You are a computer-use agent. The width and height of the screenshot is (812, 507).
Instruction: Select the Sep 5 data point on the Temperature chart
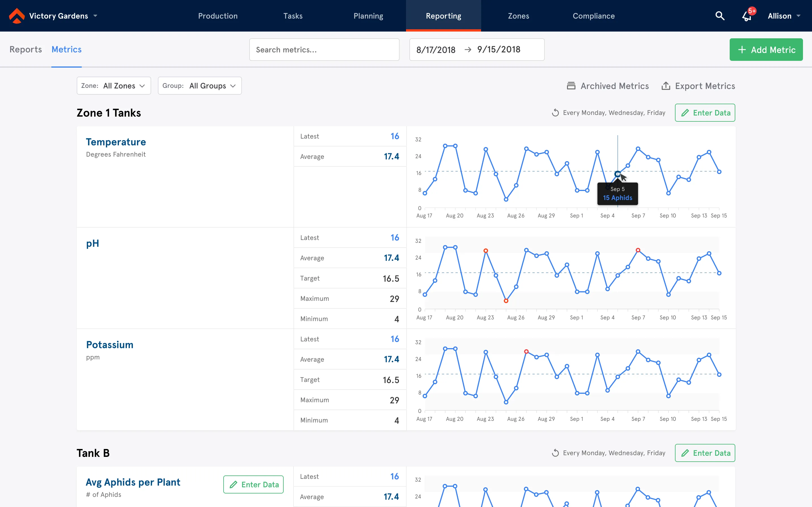(617, 174)
